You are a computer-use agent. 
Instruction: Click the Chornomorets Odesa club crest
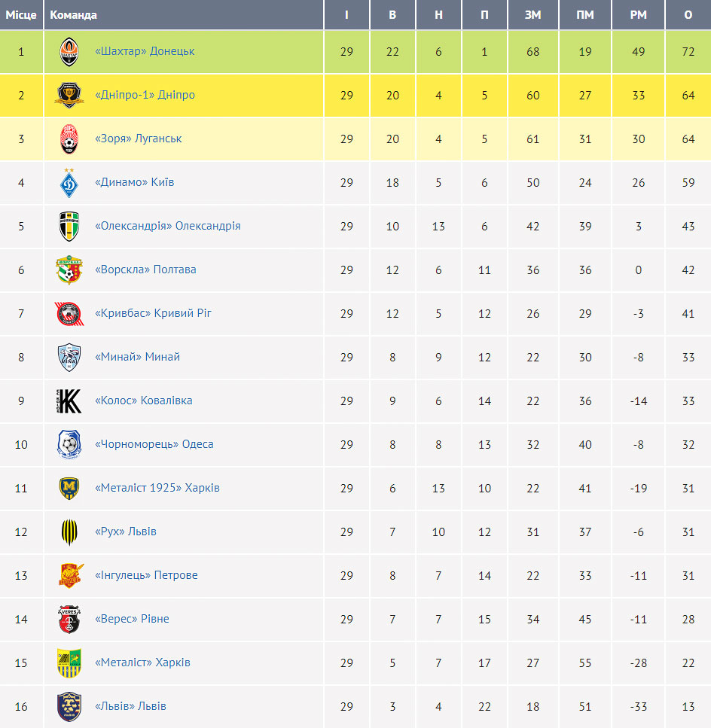click(69, 444)
